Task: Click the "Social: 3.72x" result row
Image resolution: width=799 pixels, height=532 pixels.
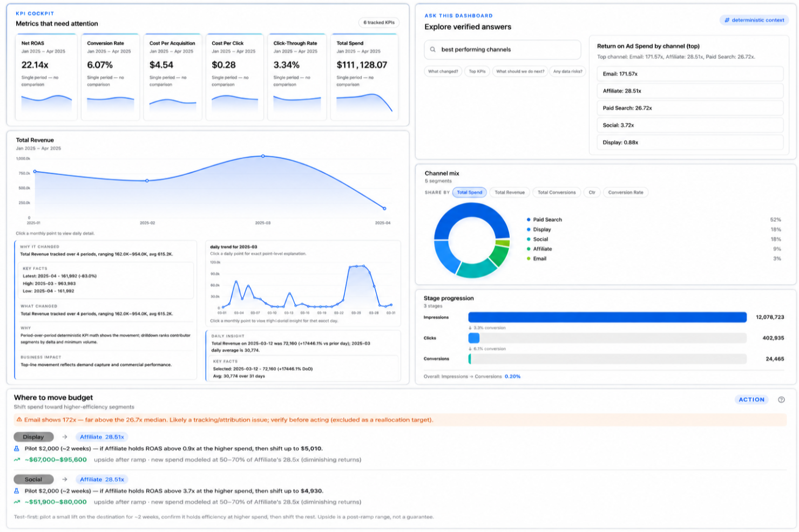Action: pyautogui.click(x=690, y=125)
